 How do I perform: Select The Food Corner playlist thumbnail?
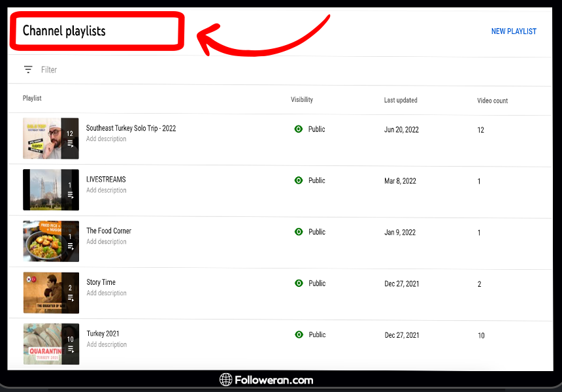(51, 241)
